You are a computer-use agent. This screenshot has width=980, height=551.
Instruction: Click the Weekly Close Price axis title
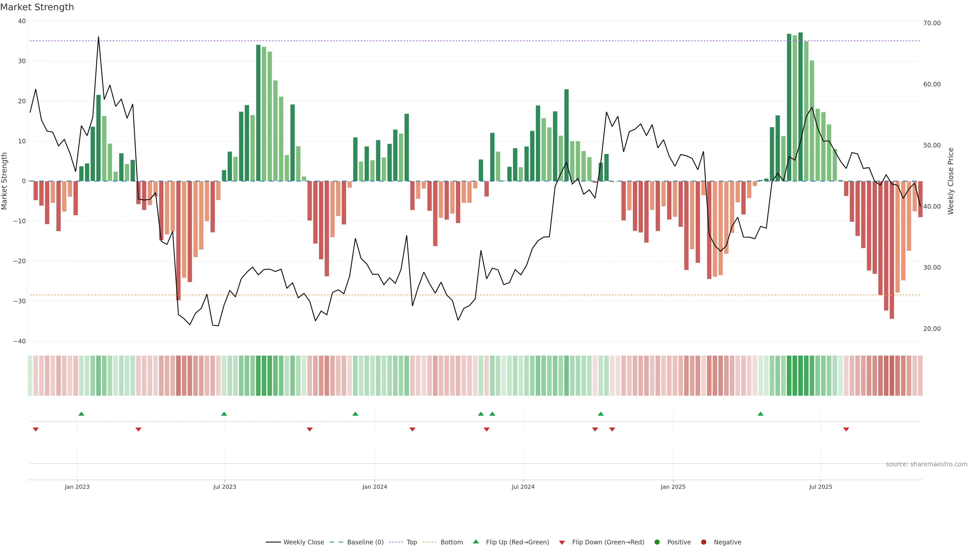click(951, 181)
